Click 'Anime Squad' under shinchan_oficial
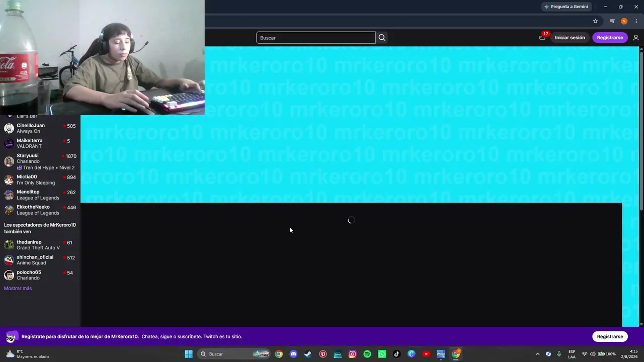 31,263
